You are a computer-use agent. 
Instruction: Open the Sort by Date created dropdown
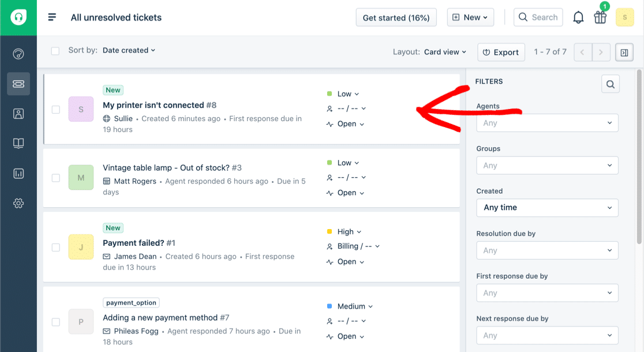point(129,50)
